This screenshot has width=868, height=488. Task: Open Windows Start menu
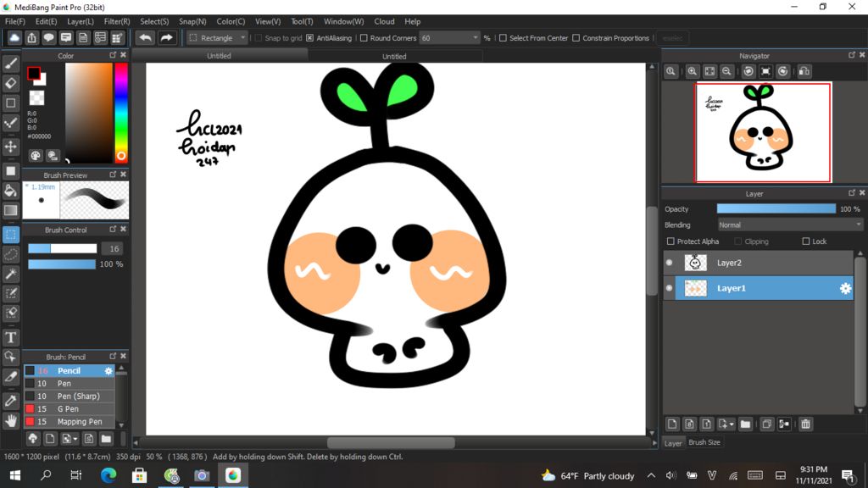[x=15, y=475]
